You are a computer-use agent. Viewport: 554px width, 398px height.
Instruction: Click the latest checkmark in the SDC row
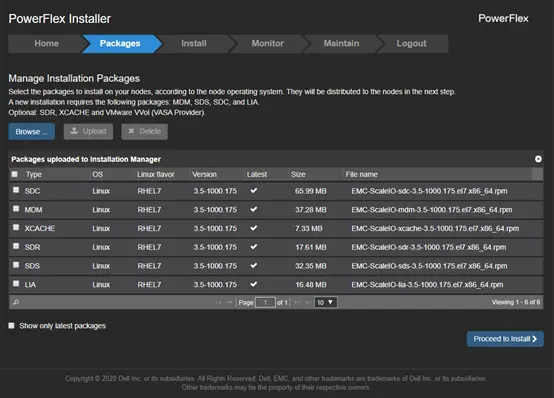253,191
